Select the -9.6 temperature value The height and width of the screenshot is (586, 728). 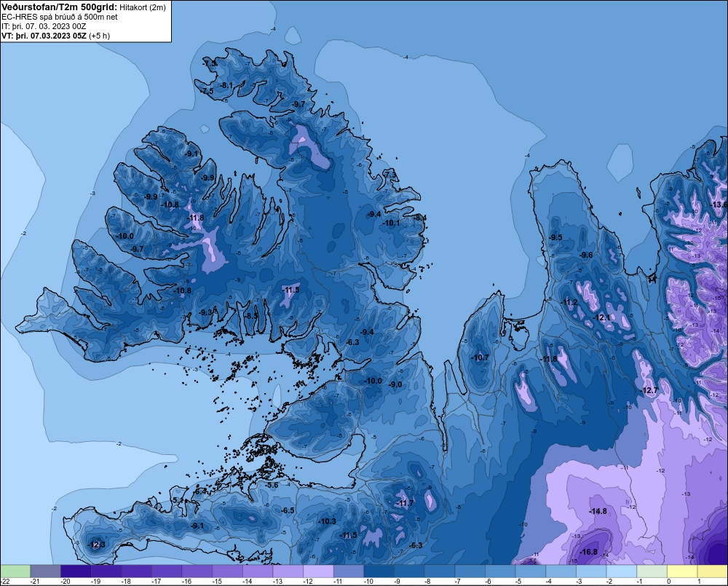586,255
